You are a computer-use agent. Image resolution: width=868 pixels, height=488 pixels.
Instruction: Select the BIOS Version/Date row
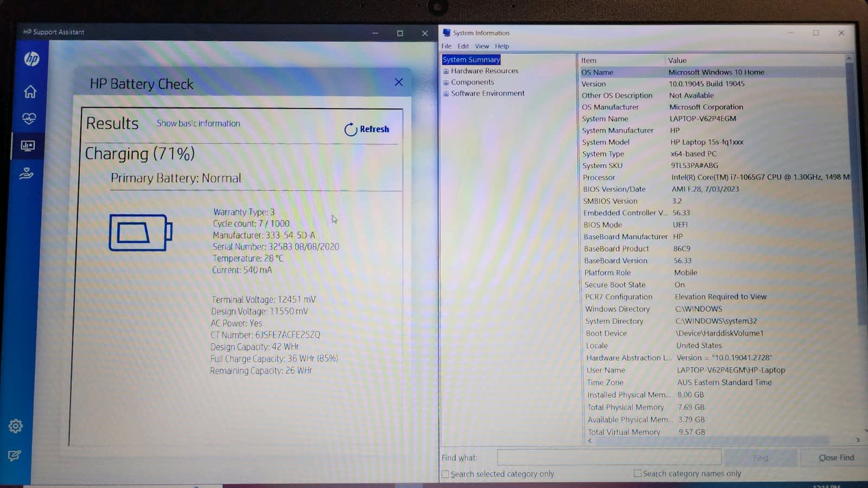click(714, 189)
